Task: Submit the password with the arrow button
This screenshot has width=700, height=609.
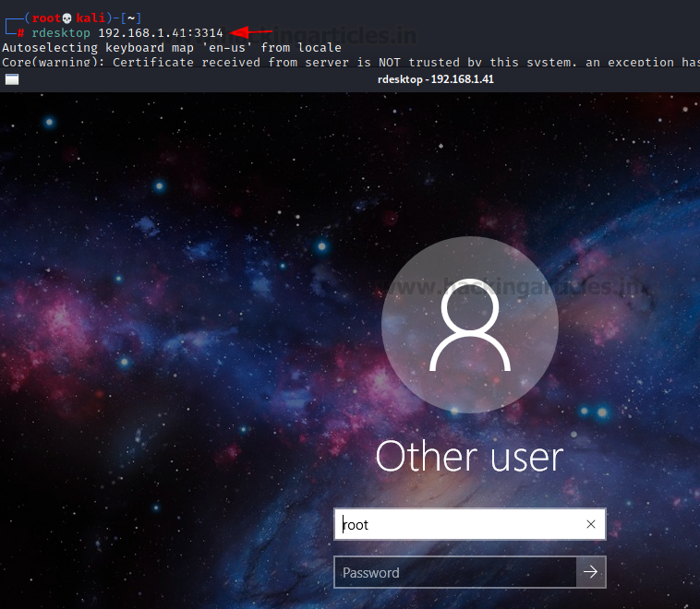Action: coord(591,572)
